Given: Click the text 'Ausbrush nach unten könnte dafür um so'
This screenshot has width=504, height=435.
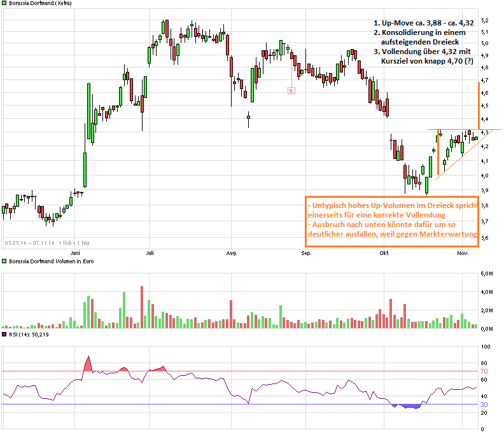Looking at the screenshot, I should click(x=384, y=224).
